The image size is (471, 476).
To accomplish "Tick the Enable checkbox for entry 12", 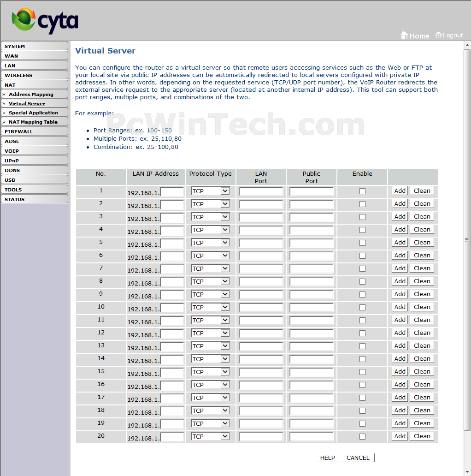I will pos(362,333).
